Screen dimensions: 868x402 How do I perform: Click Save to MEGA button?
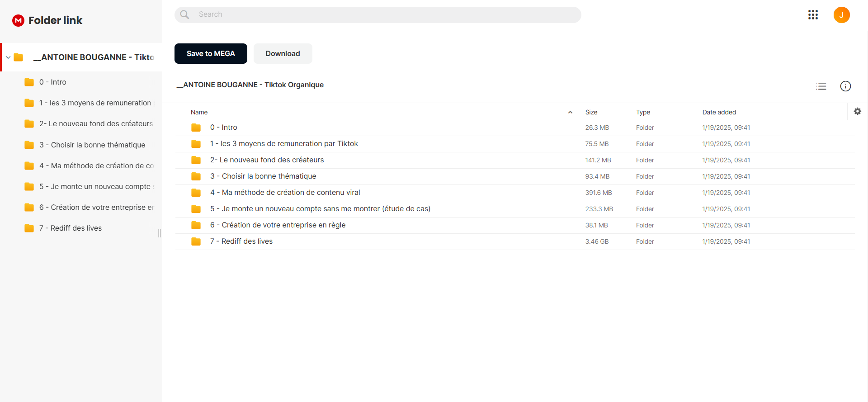[211, 53]
